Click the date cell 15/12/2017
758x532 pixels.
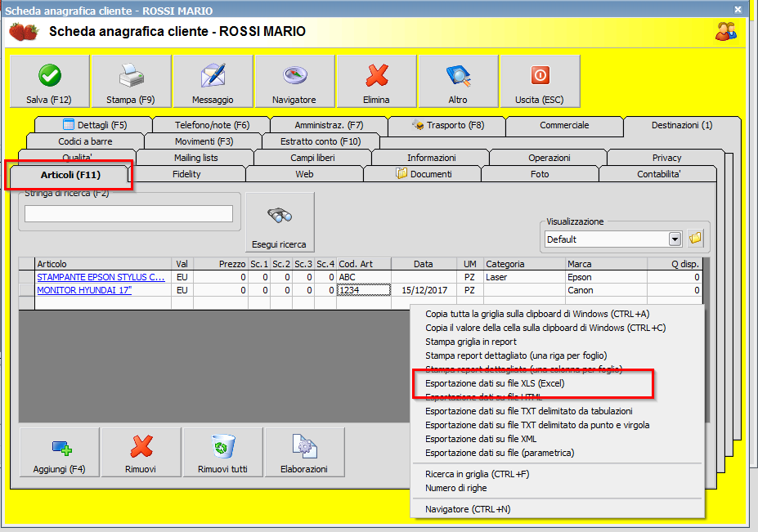[x=424, y=290]
